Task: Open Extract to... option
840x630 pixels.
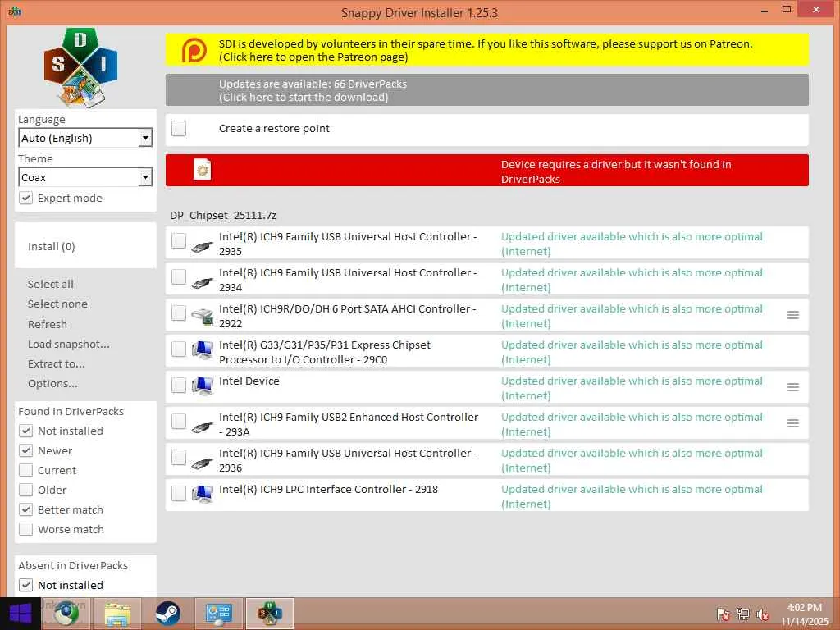Action: point(57,363)
